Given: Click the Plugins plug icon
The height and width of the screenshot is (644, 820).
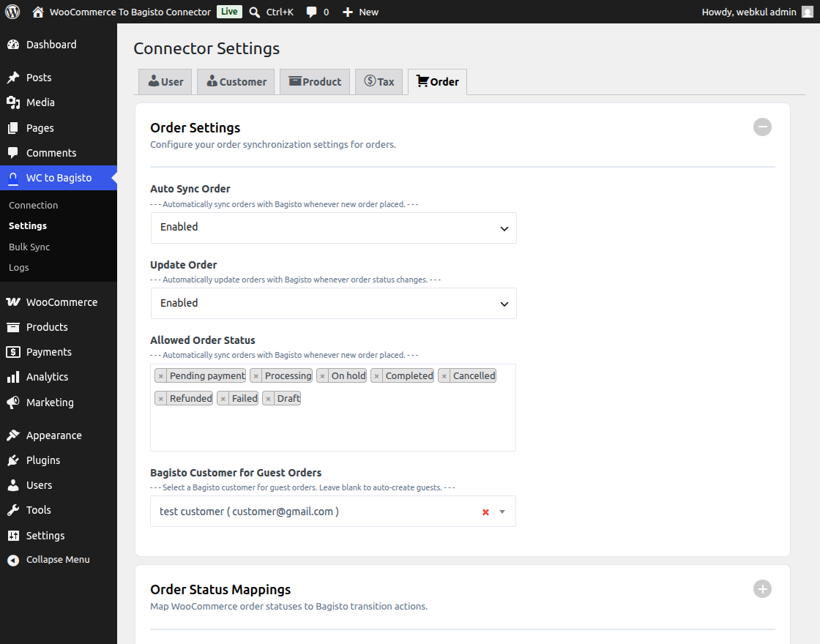Looking at the screenshot, I should click(13, 460).
